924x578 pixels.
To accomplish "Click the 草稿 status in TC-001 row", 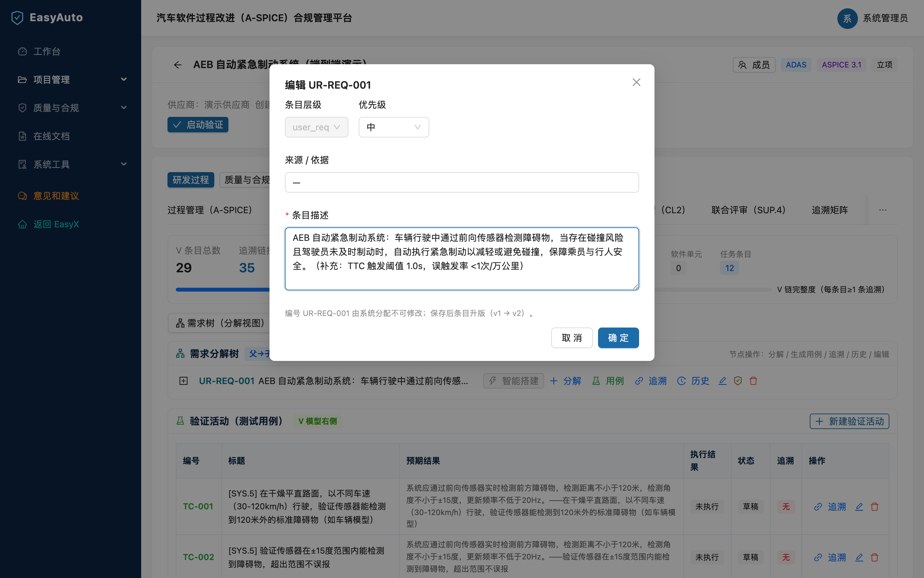I will click(751, 506).
